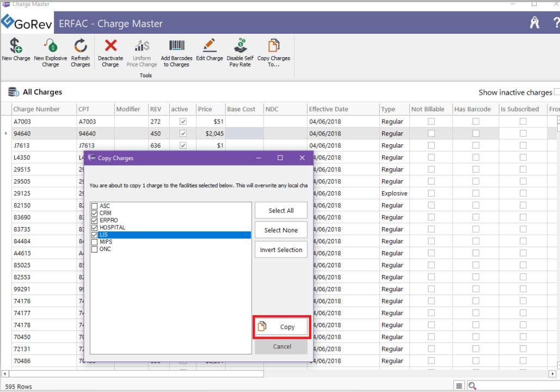Open the list menu icon beside search

tap(459, 386)
